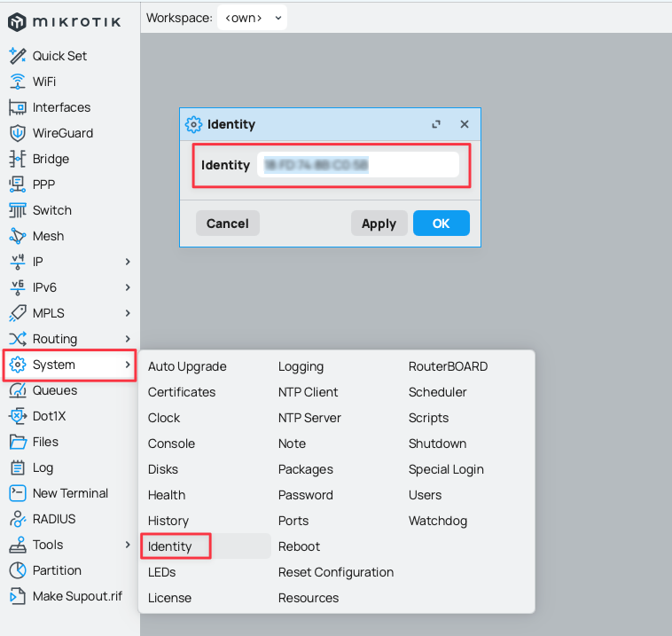Select License menu entry
The height and width of the screenshot is (636, 672).
(169, 598)
